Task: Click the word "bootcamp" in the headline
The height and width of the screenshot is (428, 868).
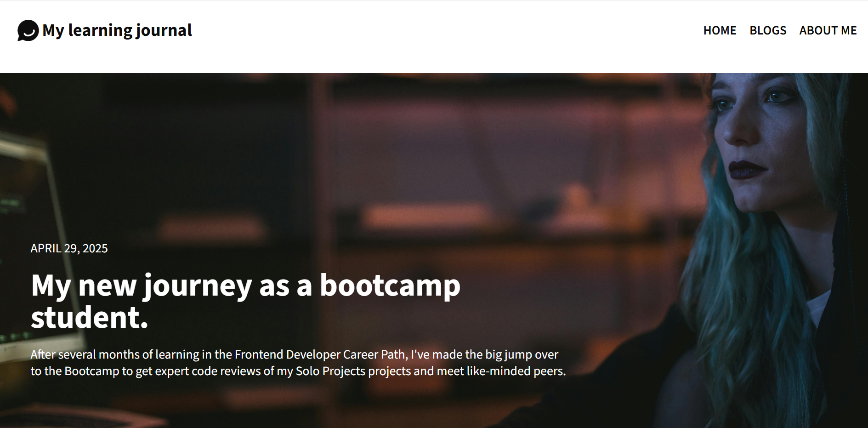Action: tap(390, 285)
